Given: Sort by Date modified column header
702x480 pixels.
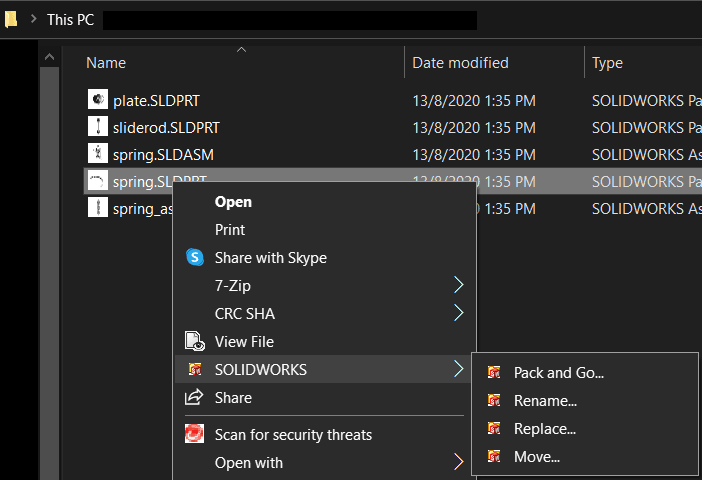Looking at the screenshot, I should (x=460, y=63).
